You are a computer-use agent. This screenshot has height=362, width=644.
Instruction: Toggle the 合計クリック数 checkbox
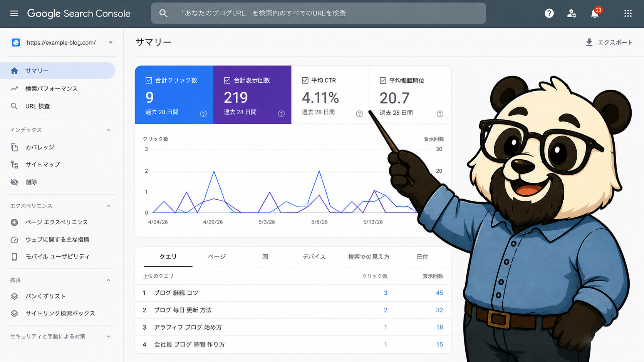click(x=149, y=80)
